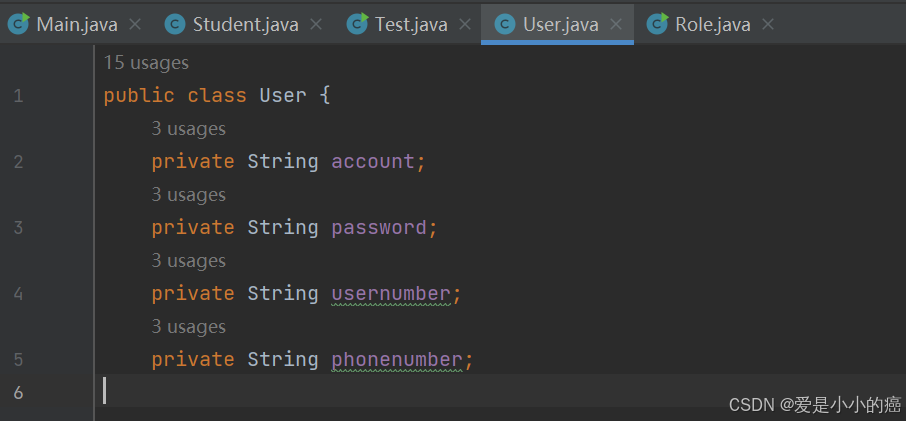
Task: Show usages hint above the password field
Action: coord(188,195)
